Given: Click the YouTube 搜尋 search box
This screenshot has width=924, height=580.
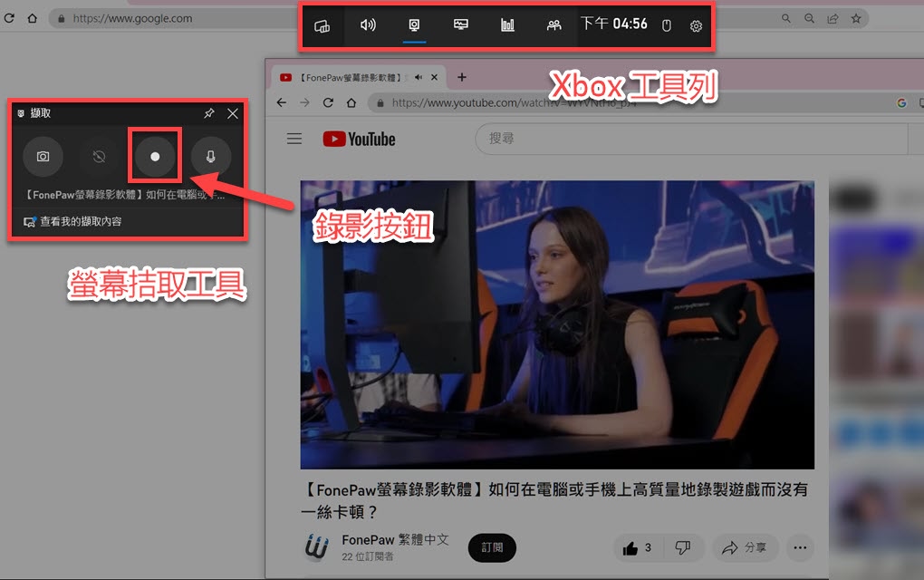Looking at the screenshot, I should click(691, 139).
